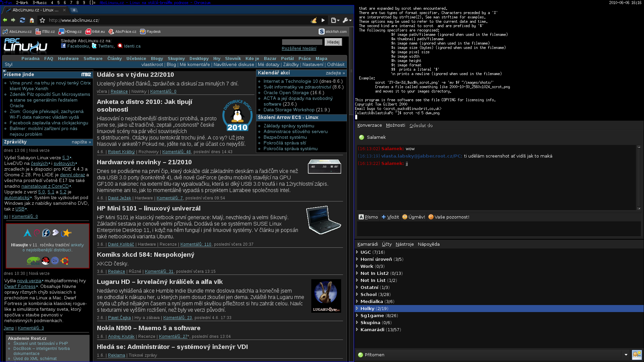Click the Odhlásit logout link
The height and width of the screenshot is (362, 644).
click(x=336, y=64)
